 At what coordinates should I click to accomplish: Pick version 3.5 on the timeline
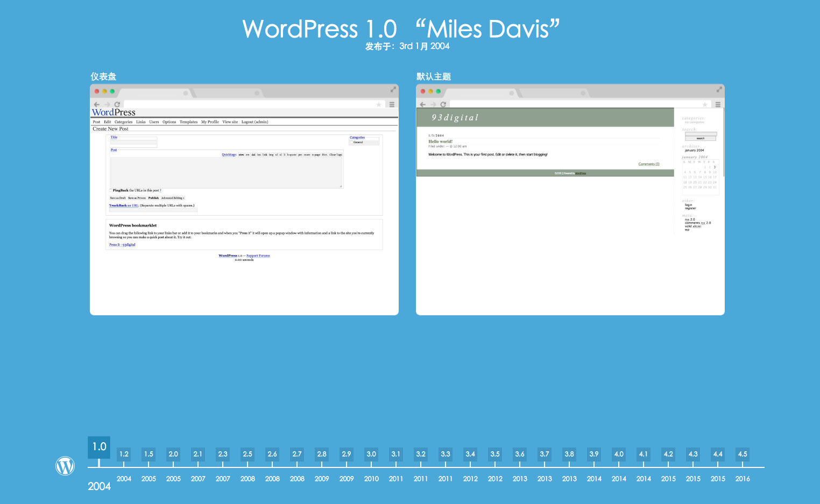[x=495, y=454]
